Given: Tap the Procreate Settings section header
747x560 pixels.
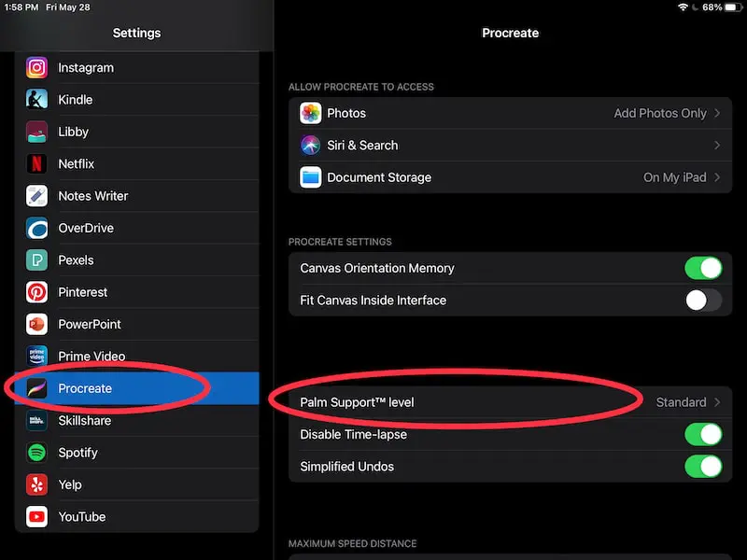Looking at the screenshot, I should (x=340, y=242).
